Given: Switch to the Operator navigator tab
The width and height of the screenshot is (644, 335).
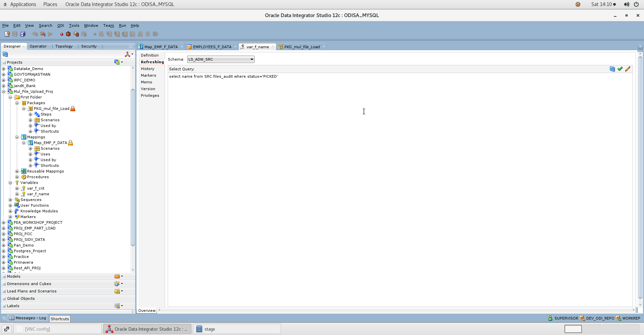Looking at the screenshot, I should 38,46.
